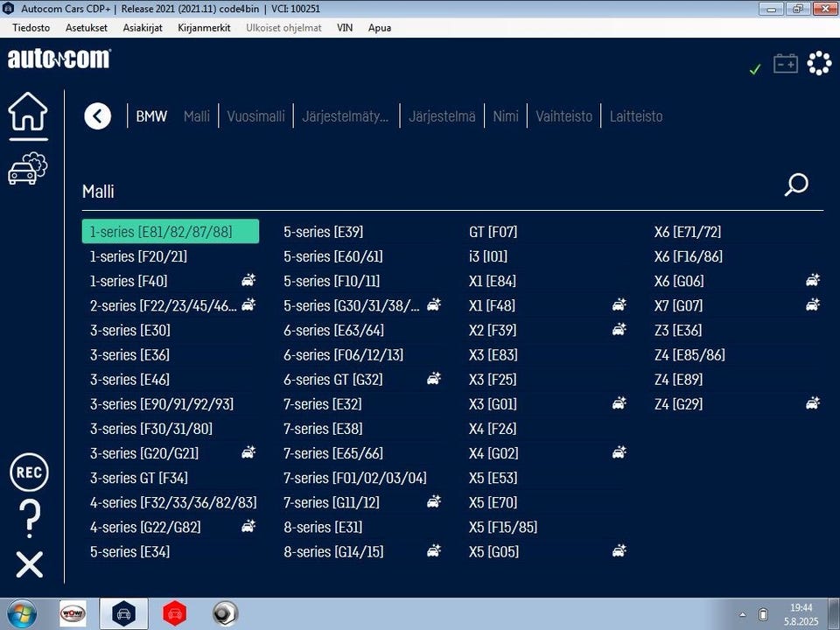Check the battery voltage icon
The image size is (840, 630).
[x=786, y=64]
